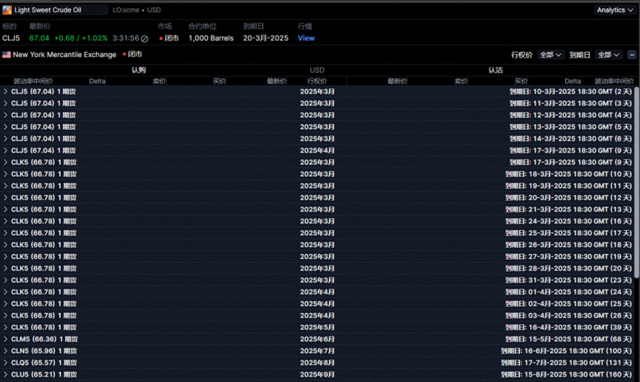Click the Light Sweet Crude Oil product icon
Image resolution: width=640 pixels, height=382 pixels.
pyautogui.click(x=7, y=10)
